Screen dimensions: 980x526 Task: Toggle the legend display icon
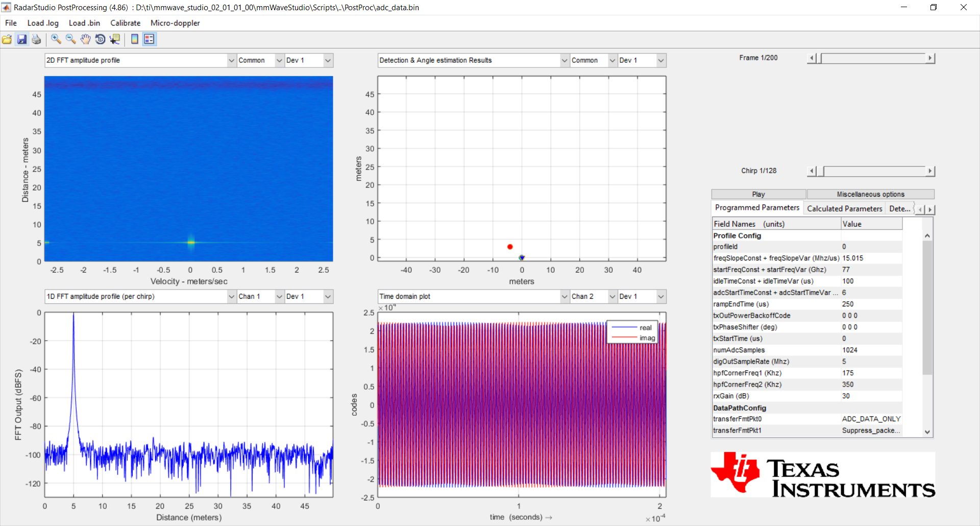pyautogui.click(x=149, y=39)
